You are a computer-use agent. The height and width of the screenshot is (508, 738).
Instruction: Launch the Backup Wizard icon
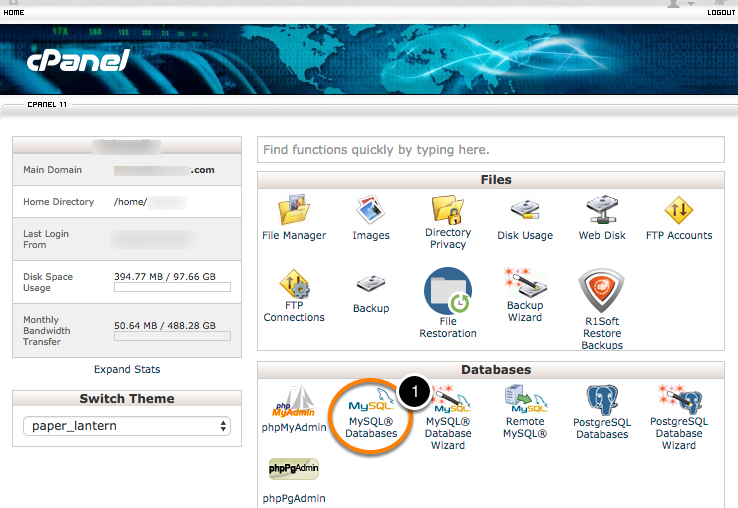525,282
